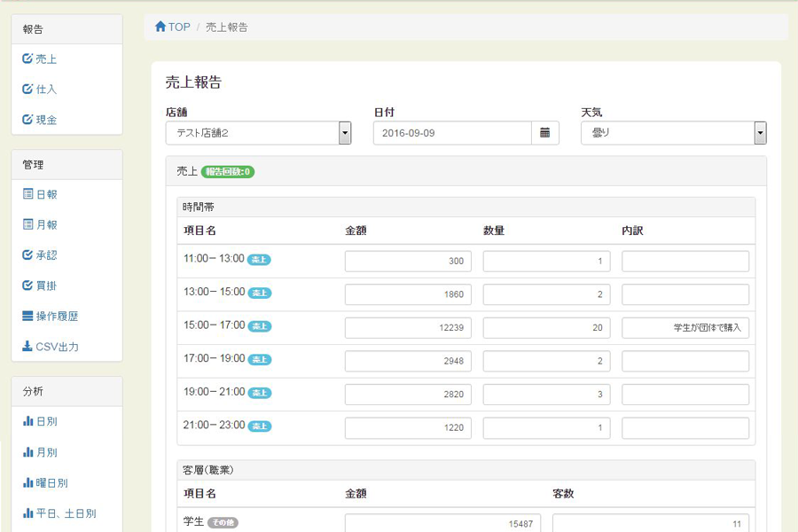Click the 2016-09-09 date input field

coord(452,133)
